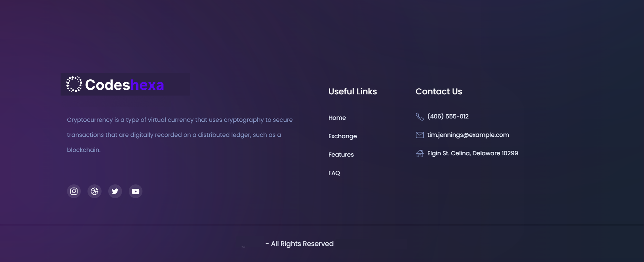This screenshot has width=644, height=262.
Task: Click the Contact Us heading
Action: [439, 91]
